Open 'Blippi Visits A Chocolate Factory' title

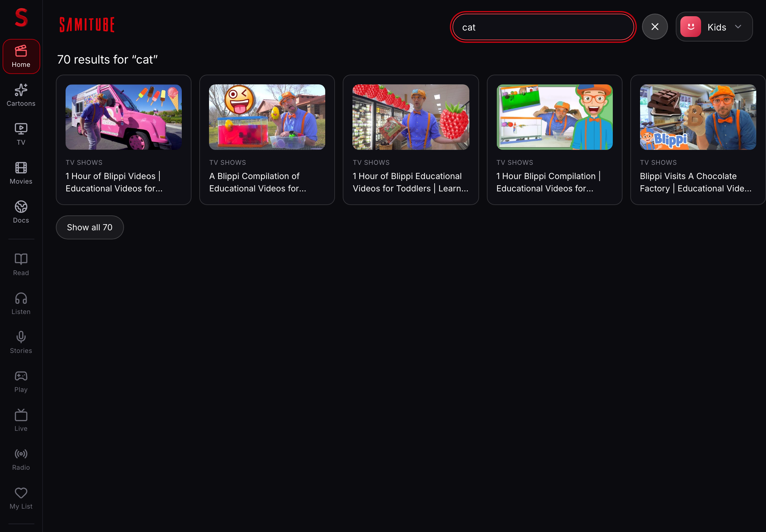point(696,182)
